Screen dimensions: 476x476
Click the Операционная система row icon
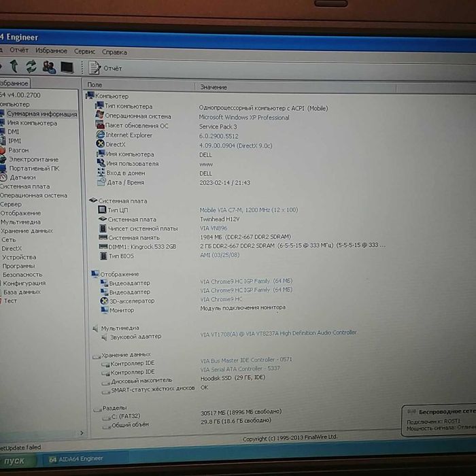click(x=99, y=115)
